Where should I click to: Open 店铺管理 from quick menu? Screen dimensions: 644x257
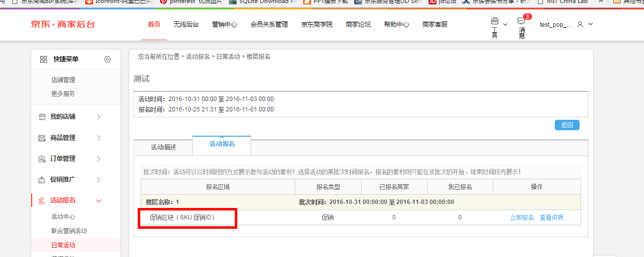coord(63,80)
